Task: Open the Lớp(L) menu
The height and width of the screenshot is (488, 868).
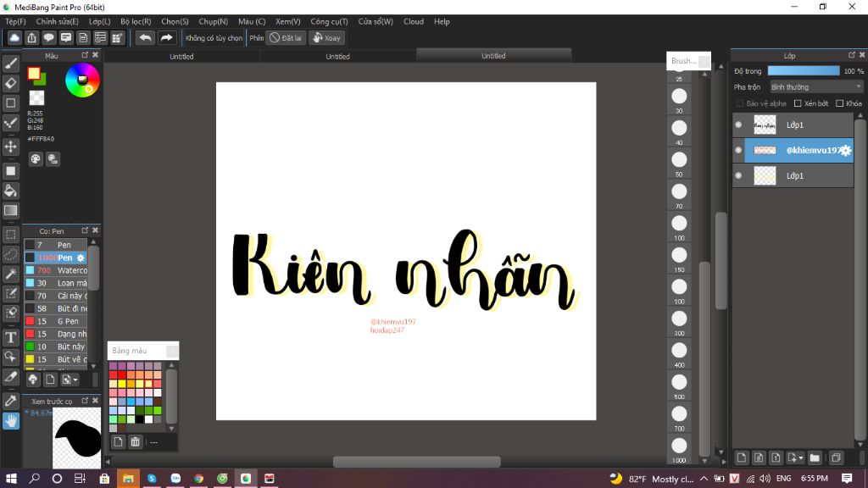Action: (100, 21)
